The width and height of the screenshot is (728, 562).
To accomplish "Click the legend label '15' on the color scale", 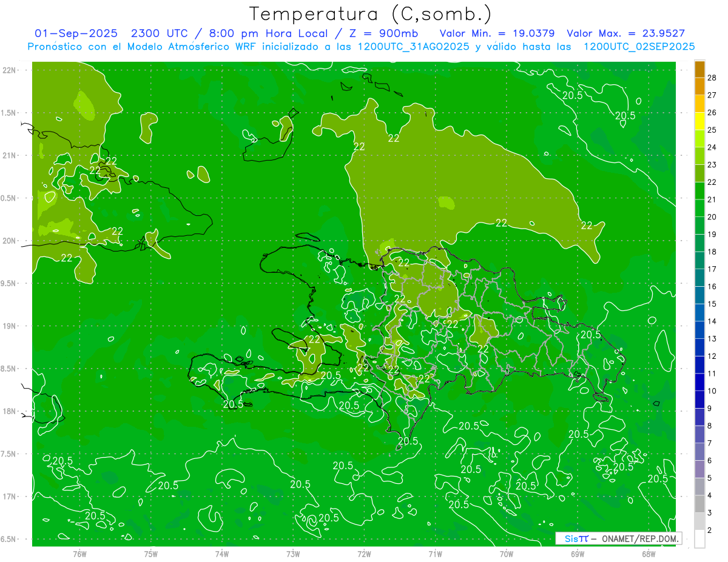I will [712, 304].
